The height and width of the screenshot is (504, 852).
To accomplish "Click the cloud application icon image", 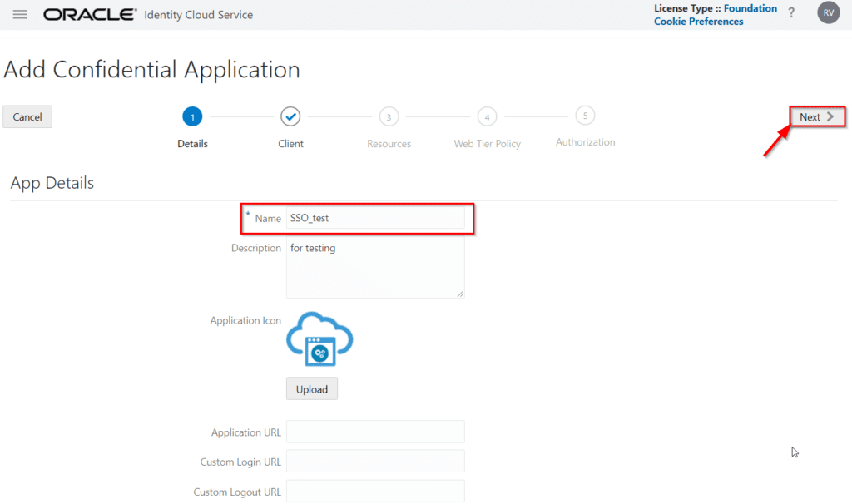I will click(x=319, y=339).
